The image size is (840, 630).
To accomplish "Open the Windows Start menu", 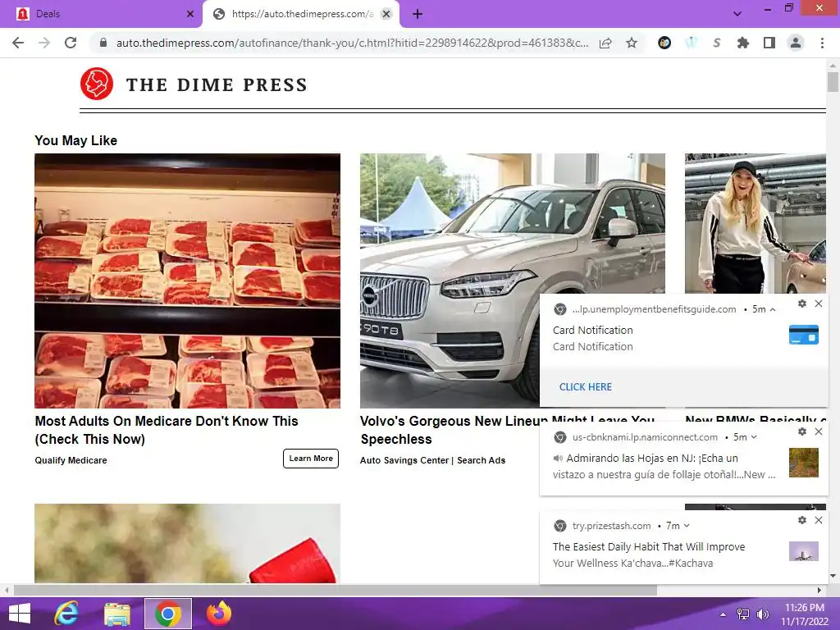I will 20,614.
